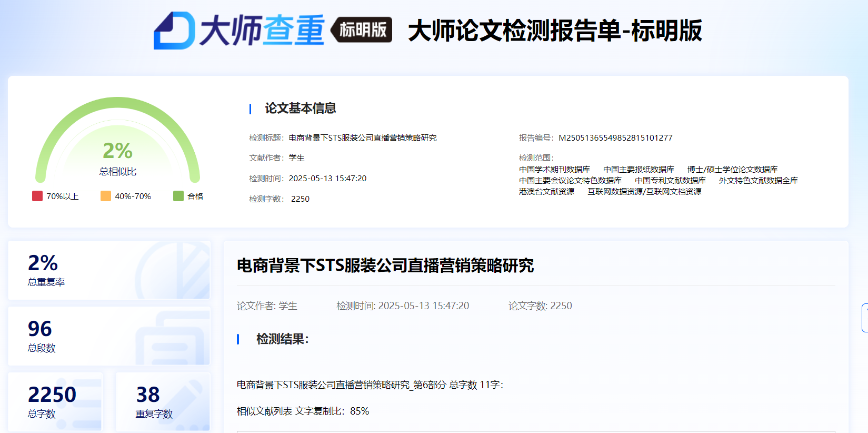Click the report number M25051365549852815101277
This screenshot has height=433, width=868.
coord(615,138)
